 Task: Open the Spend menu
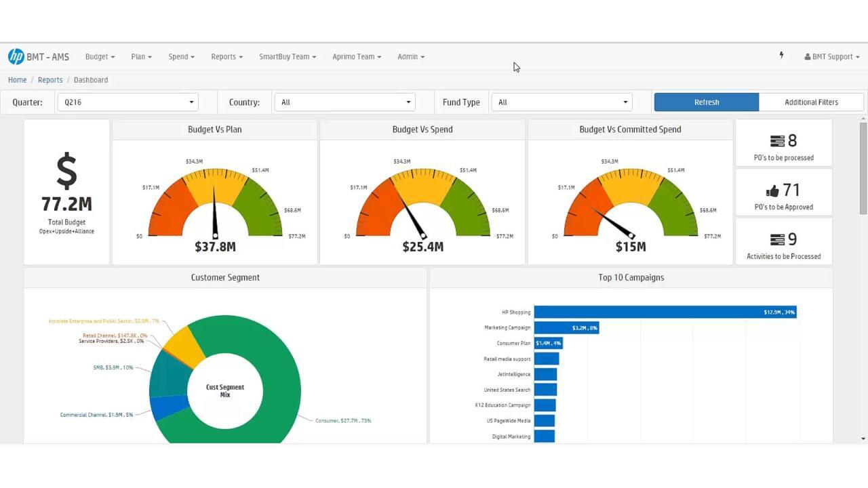[181, 57]
